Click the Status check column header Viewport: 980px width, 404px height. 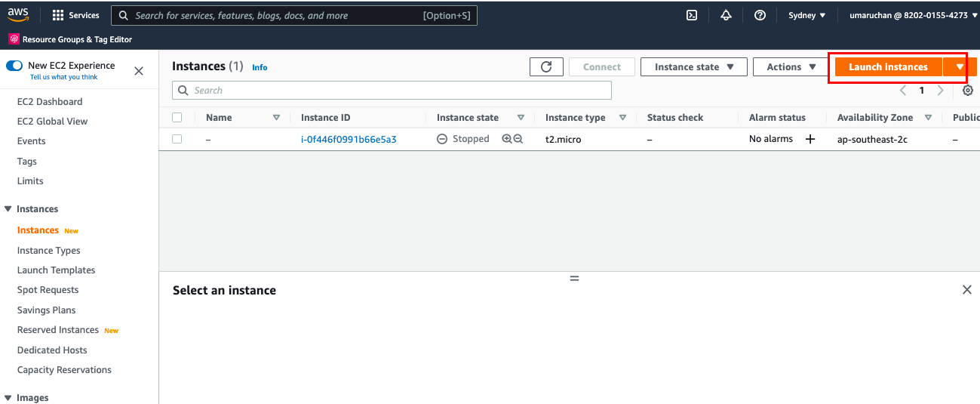click(675, 118)
